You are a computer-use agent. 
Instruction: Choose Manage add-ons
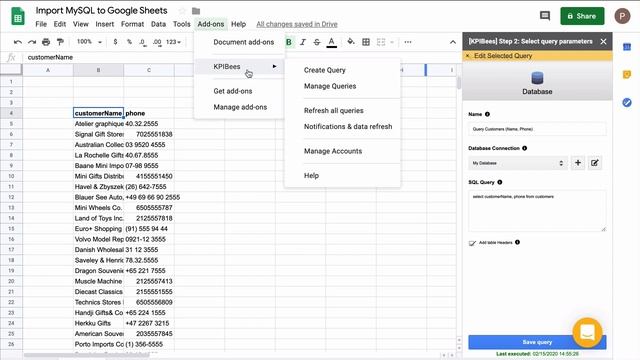point(240,107)
